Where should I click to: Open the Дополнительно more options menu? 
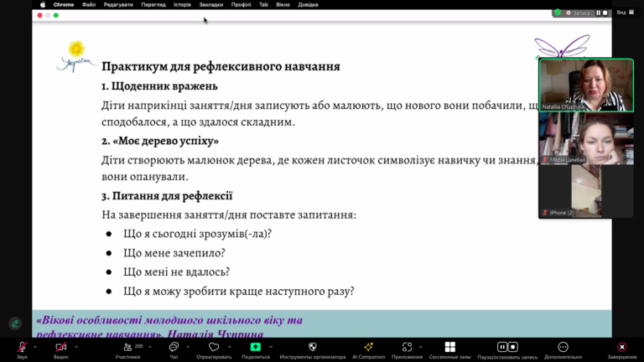click(x=563, y=347)
